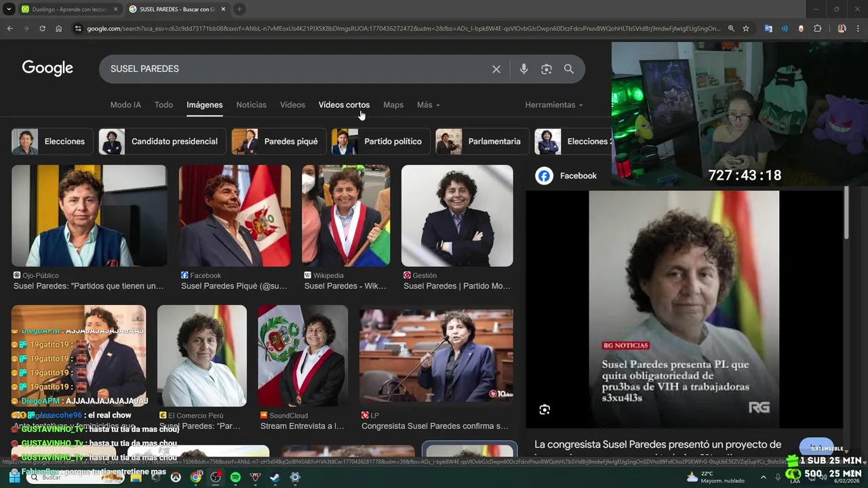Filter by Paredes piqué chip
Image resolution: width=868 pixels, height=488 pixels.
tap(278, 142)
